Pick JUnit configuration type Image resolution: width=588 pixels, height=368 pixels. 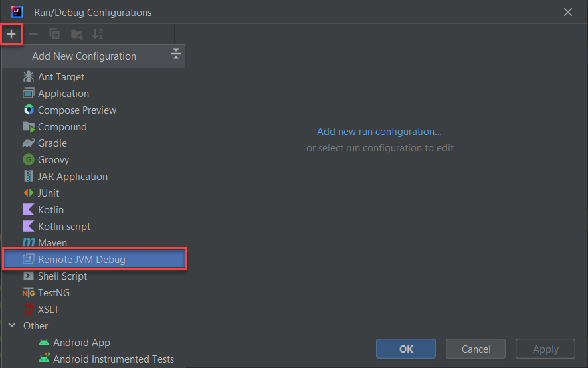point(94,193)
